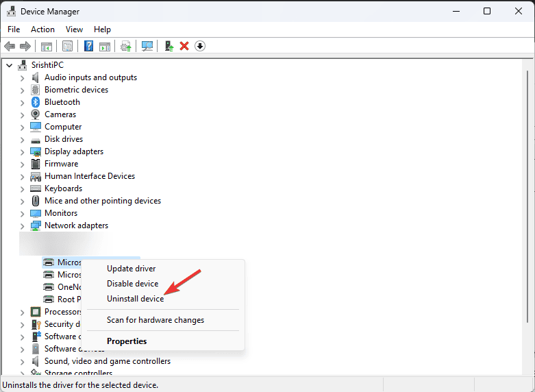This screenshot has height=392, width=535.
Task: Click the Network adapters icon
Action: [x=36, y=225]
